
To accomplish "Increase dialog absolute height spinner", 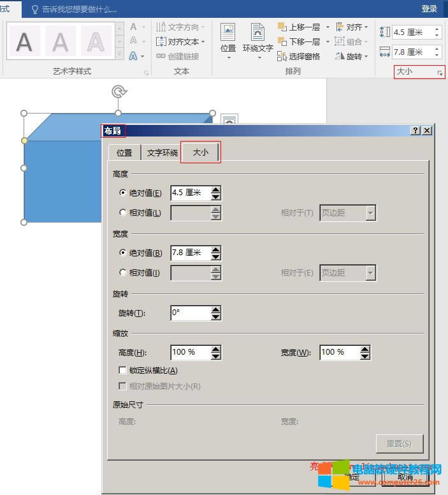I will pos(216,189).
